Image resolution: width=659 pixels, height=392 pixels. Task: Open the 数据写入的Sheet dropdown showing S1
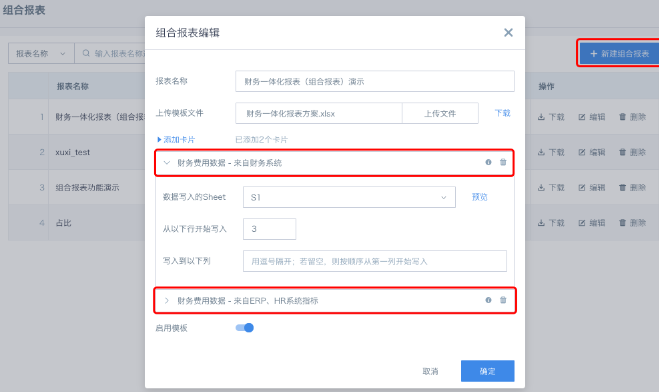point(349,197)
